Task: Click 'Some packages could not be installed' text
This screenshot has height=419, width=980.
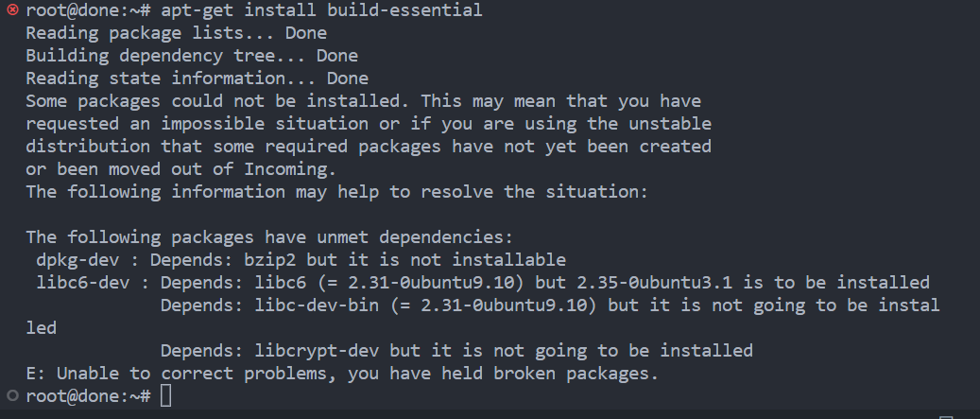Action: point(217,101)
